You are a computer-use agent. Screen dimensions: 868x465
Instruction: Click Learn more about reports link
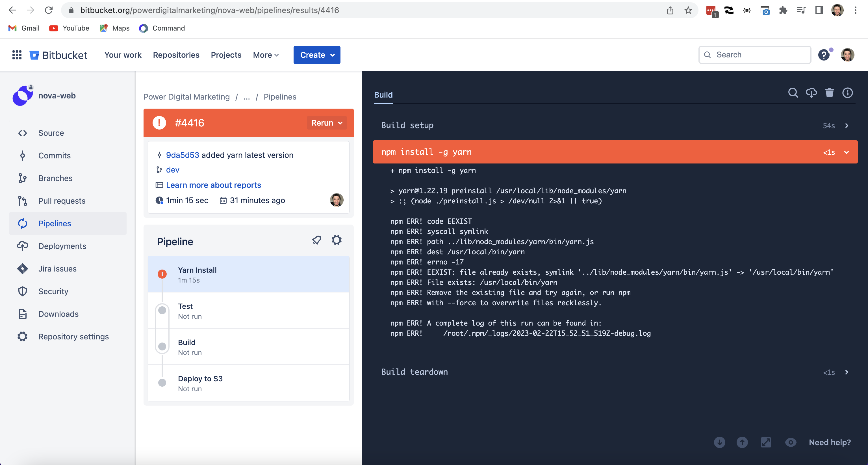coord(213,185)
